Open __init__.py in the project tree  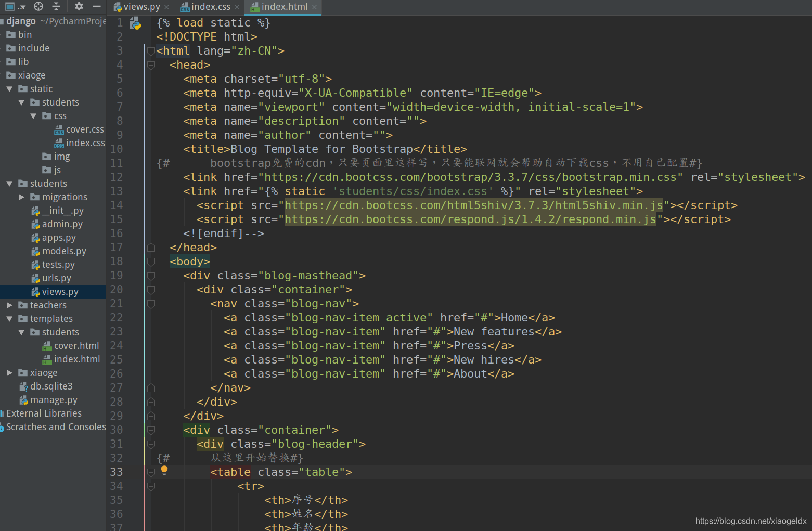pos(57,211)
